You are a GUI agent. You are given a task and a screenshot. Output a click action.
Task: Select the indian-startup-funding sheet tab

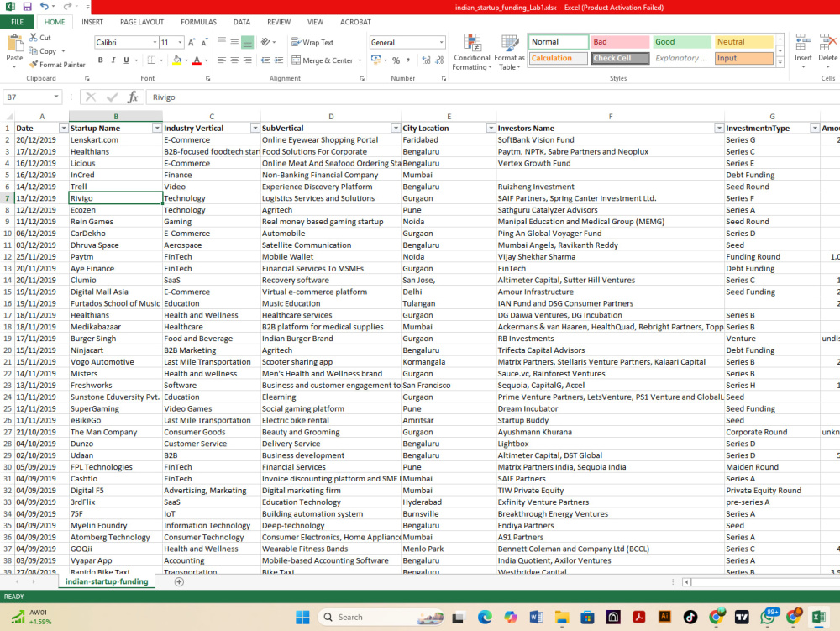coord(107,581)
